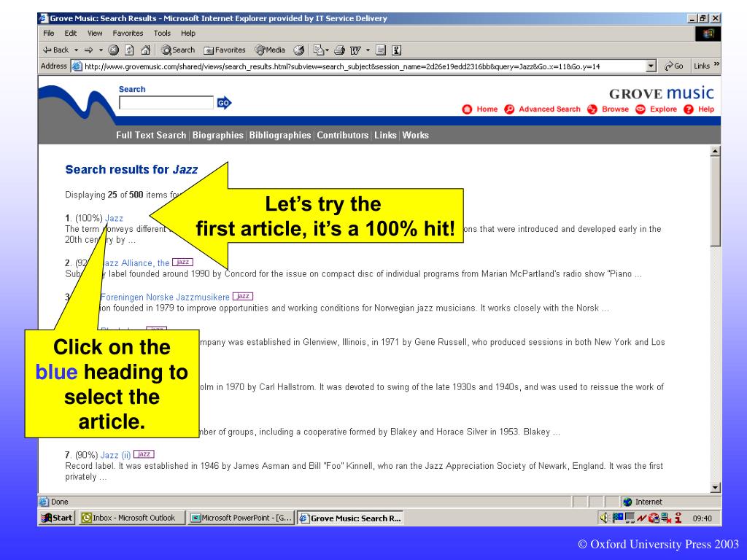Open the Grove Home link
The height and width of the screenshot is (560, 747).
[x=487, y=109]
